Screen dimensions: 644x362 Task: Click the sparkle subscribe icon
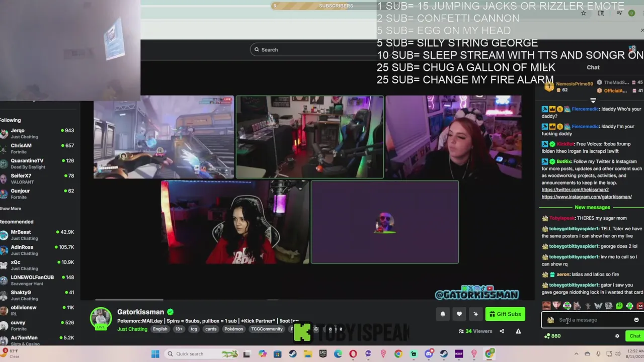(475, 314)
